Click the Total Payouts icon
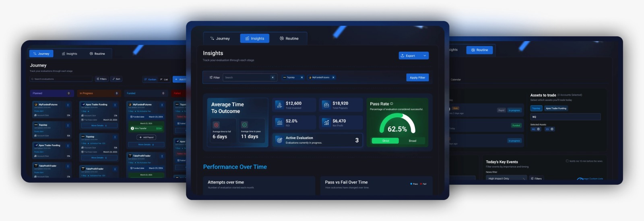The width and height of the screenshot is (644, 221). coord(326,105)
